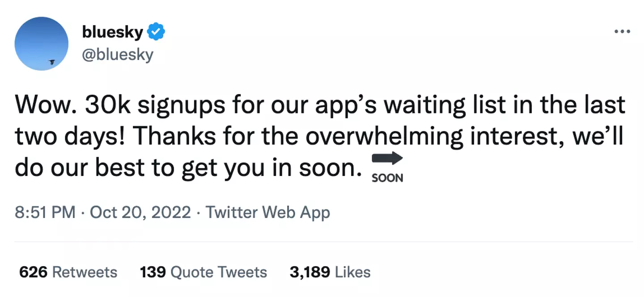The image size is (644, 297).
Task: Click the Twitter Web App source label
Action: [x=267, y=212]
